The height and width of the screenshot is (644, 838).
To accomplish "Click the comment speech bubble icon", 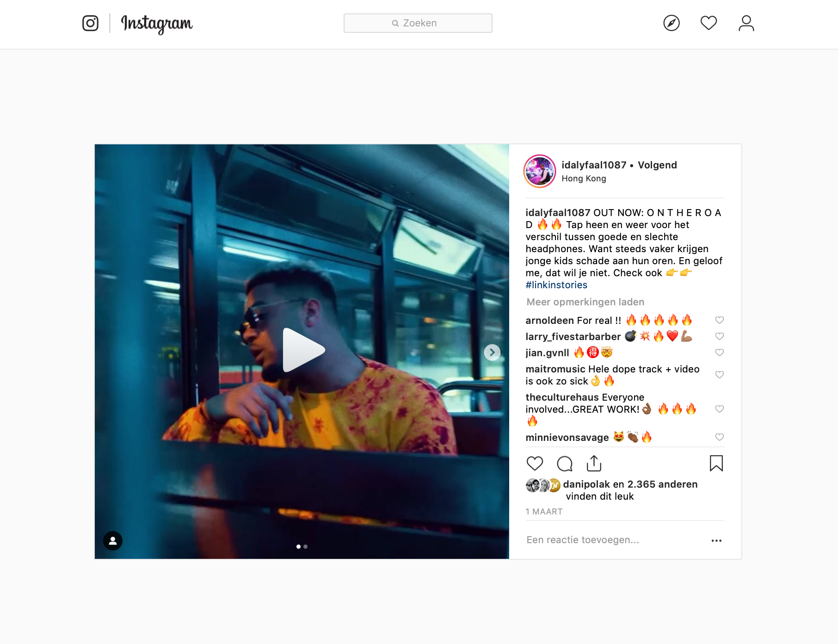I will click(565, 463).
